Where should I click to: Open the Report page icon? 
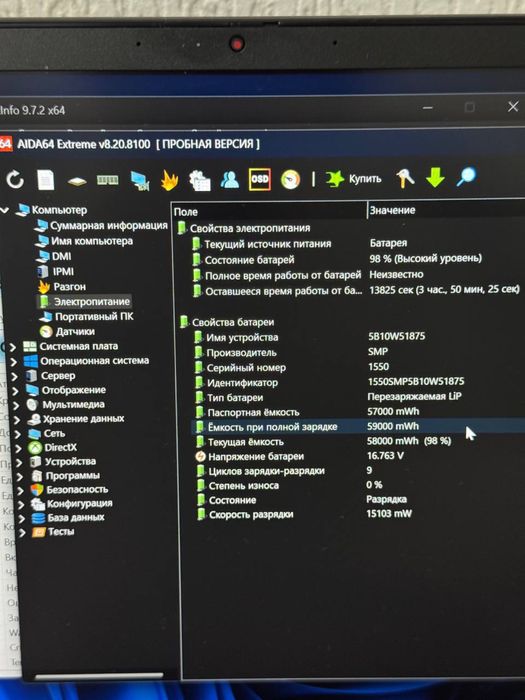(46, 180)
